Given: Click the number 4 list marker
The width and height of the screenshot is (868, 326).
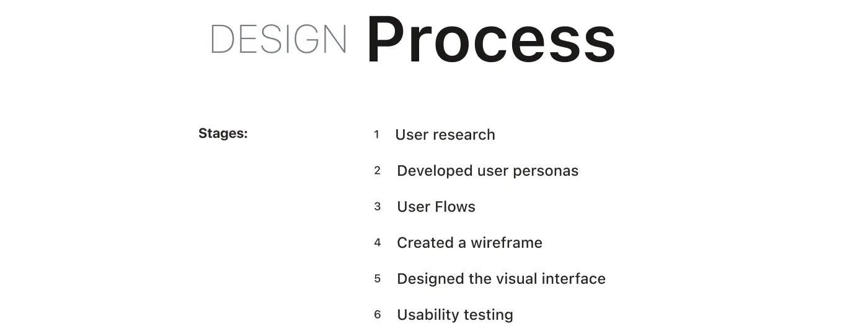Looking at the screenshot, I should point(377,242).
